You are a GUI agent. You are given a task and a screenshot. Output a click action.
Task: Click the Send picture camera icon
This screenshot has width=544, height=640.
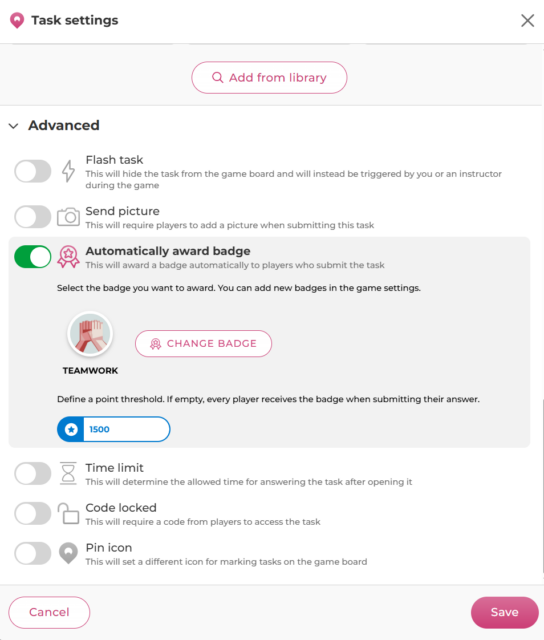point(68,217)
